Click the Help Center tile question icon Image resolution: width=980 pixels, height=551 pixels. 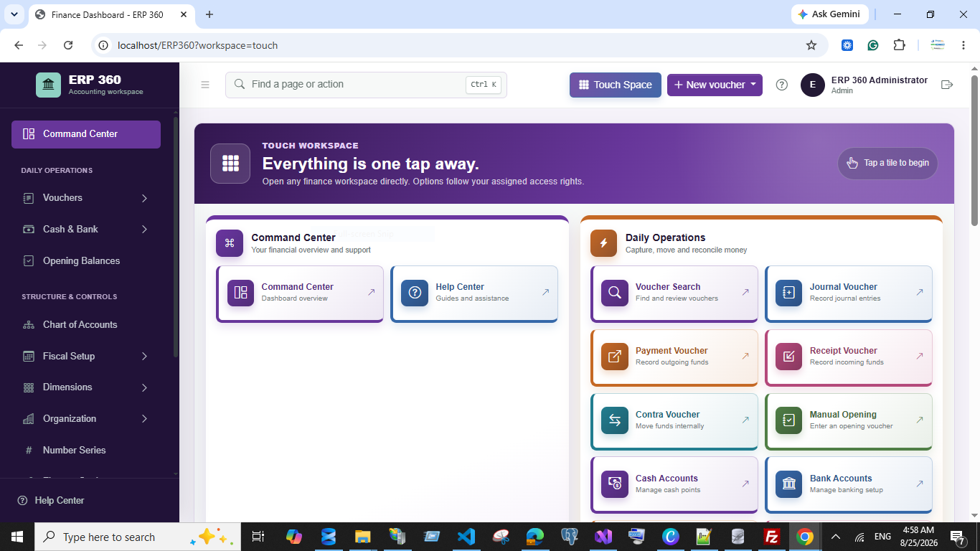415,293
